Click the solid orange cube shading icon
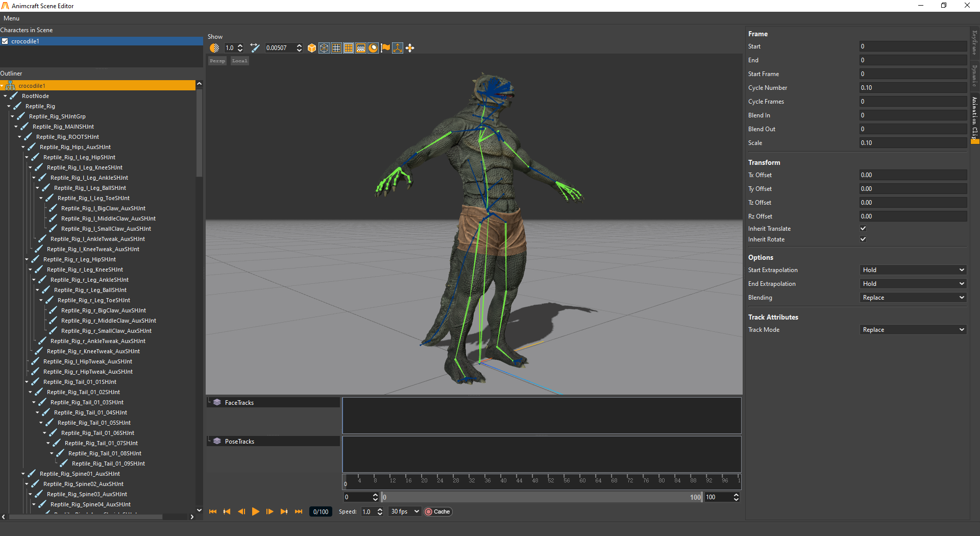The image size is (980, 536). pyautogui.click(x=312, y=48)
